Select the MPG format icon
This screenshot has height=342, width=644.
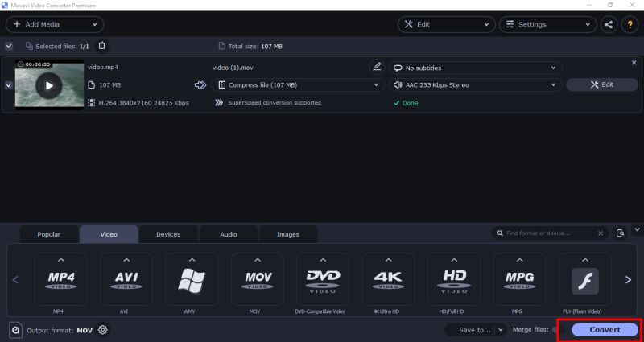pos(519,279)
